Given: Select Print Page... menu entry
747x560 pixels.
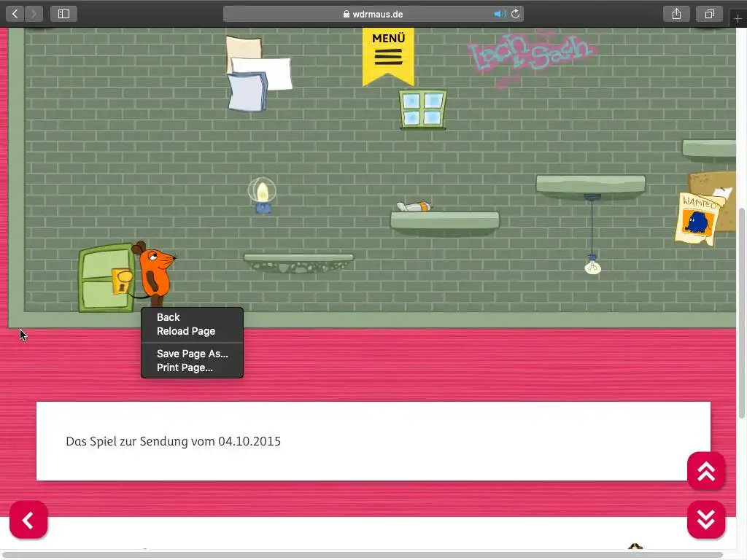Looking at the screenshot, I should tap(192, 367).
